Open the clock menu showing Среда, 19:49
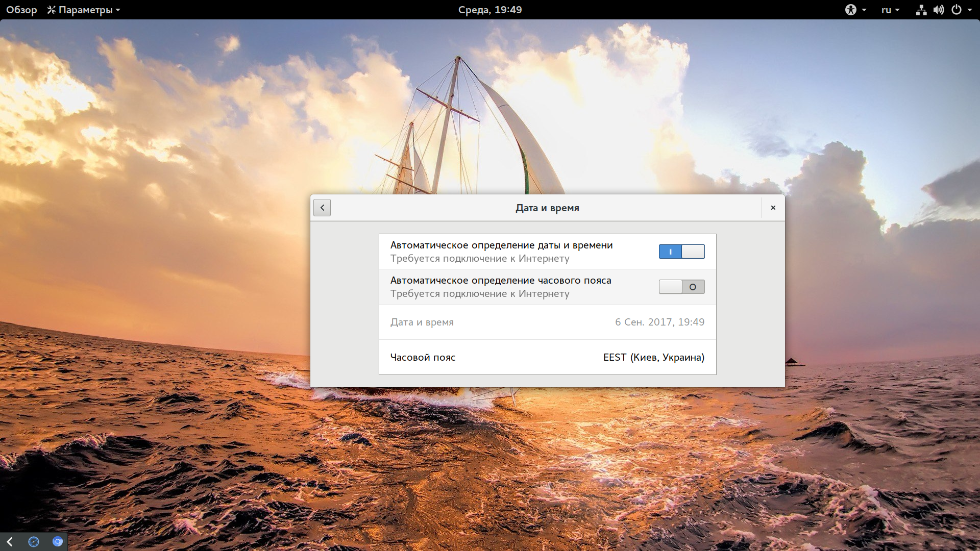This screenshot has height=551, width=980. tap(490, 10)
